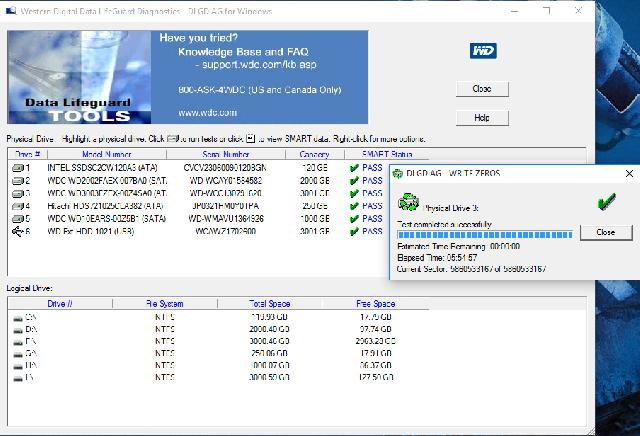This screenshot has height=436, width=640.
Task: Click support.wdc.com/kb.asp link in banner
Action: point(259,65)
